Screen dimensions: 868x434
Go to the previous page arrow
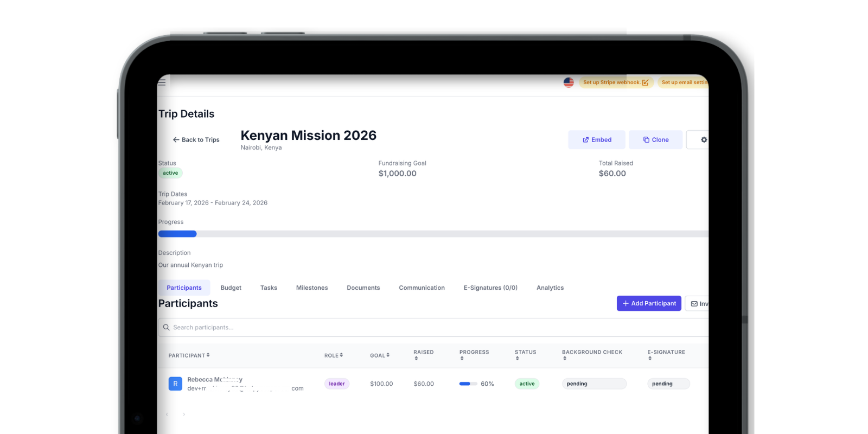pos(167,414)
